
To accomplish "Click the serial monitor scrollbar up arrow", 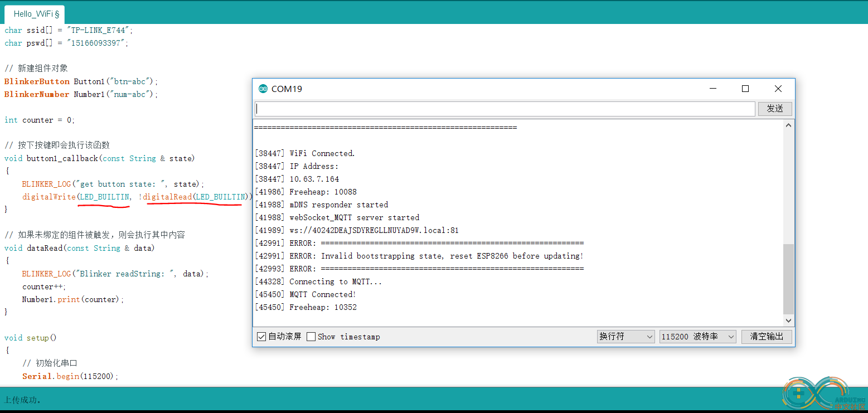I will pos(788,126).
